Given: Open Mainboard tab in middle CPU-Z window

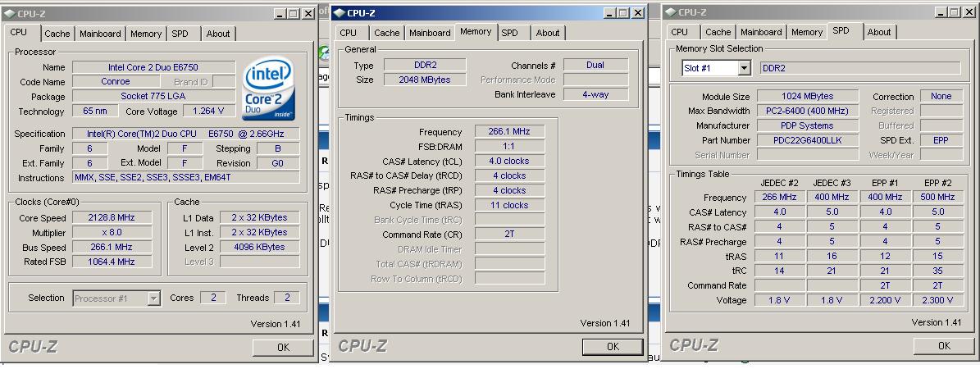Looking at the screenshot, I should [430, 33].
